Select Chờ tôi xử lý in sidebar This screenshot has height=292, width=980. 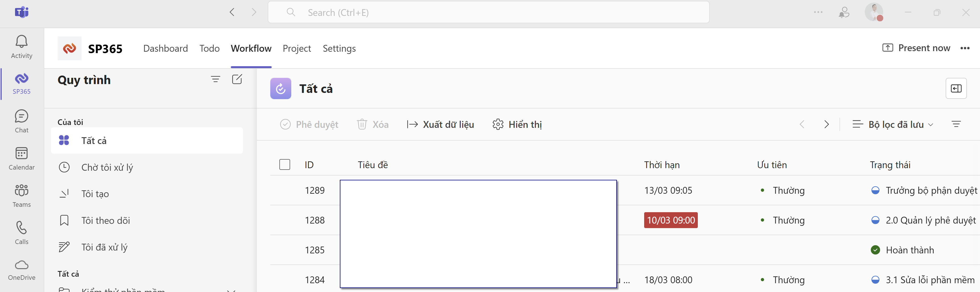pos(107,167)
